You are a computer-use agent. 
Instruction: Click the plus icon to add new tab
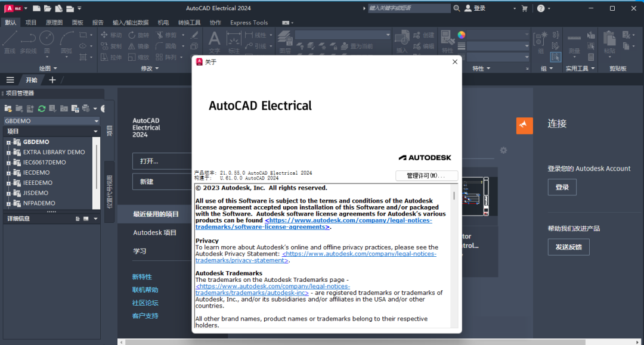pos(52,80)
